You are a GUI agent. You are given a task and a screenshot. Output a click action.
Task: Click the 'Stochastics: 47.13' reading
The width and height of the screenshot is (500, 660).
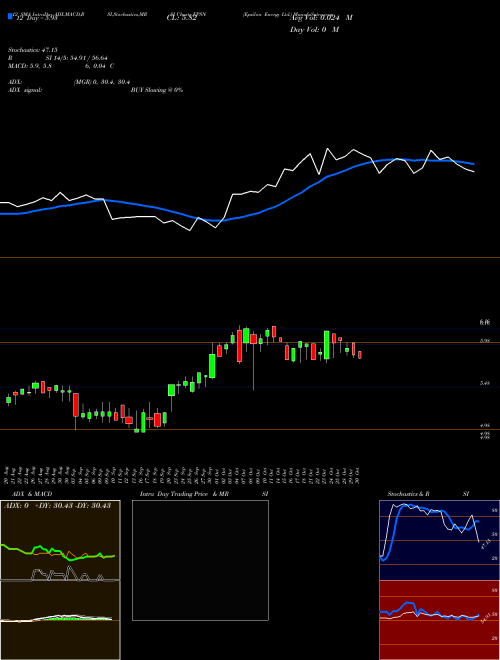(x=32, y=50)
